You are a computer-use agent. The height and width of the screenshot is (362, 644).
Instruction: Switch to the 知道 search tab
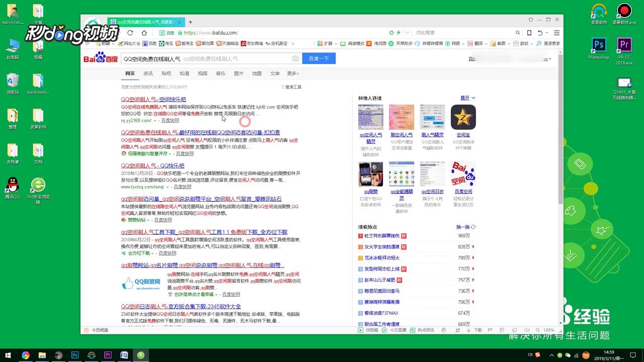tap(184, 73)
